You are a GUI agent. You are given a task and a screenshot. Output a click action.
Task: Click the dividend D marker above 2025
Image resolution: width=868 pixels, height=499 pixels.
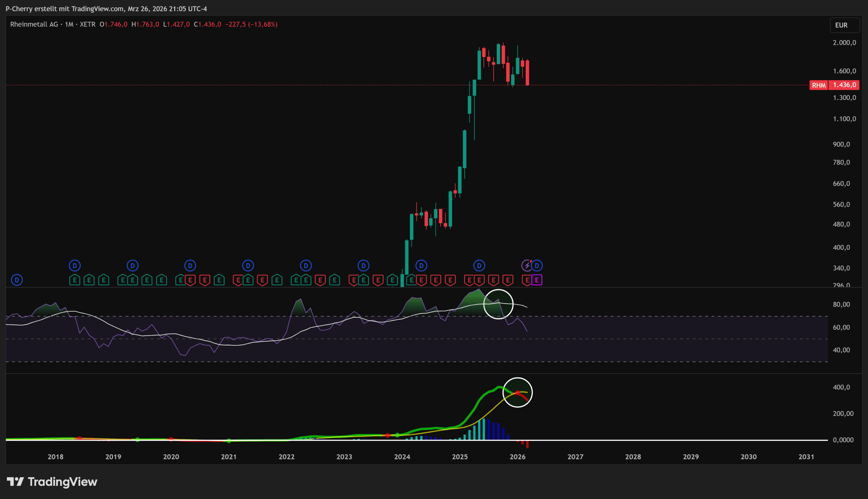479,265
